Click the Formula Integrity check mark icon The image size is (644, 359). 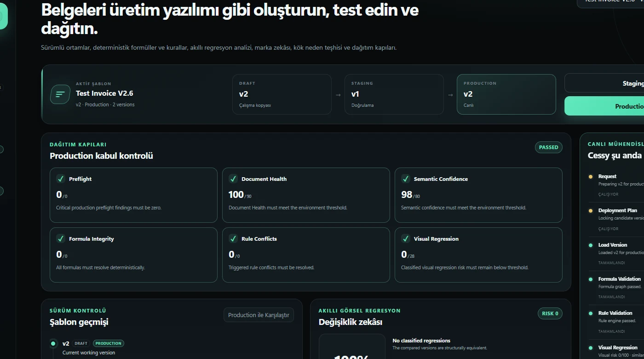point(61,238)
